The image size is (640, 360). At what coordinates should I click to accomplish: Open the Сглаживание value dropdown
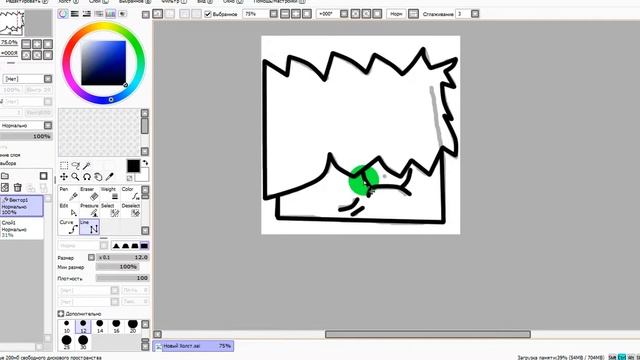475,14
